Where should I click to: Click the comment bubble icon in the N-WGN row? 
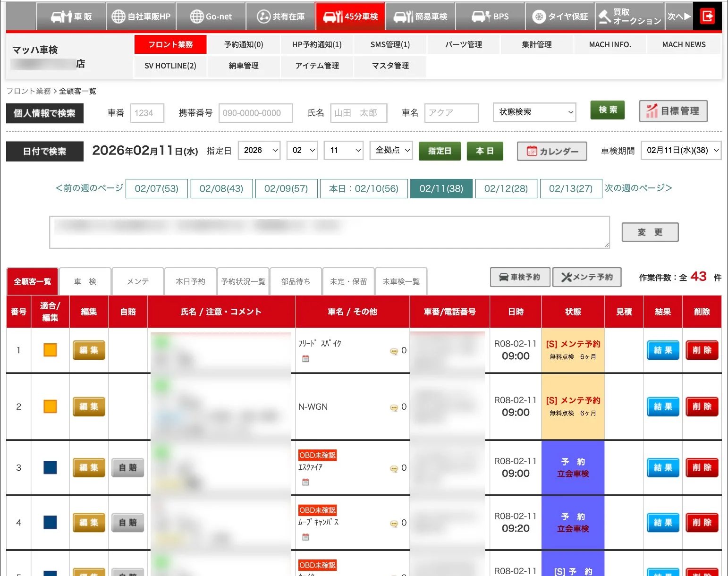point(393,407)
